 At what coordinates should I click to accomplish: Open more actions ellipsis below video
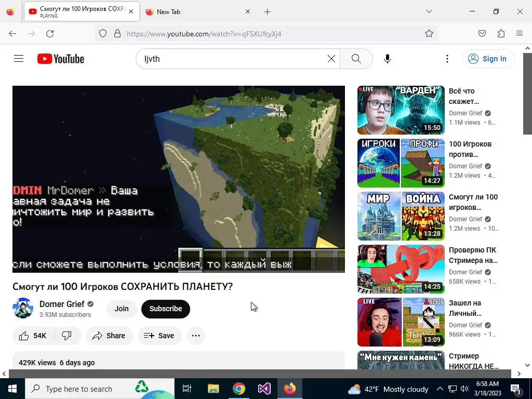pyautogui.click(x=196, y=336)
